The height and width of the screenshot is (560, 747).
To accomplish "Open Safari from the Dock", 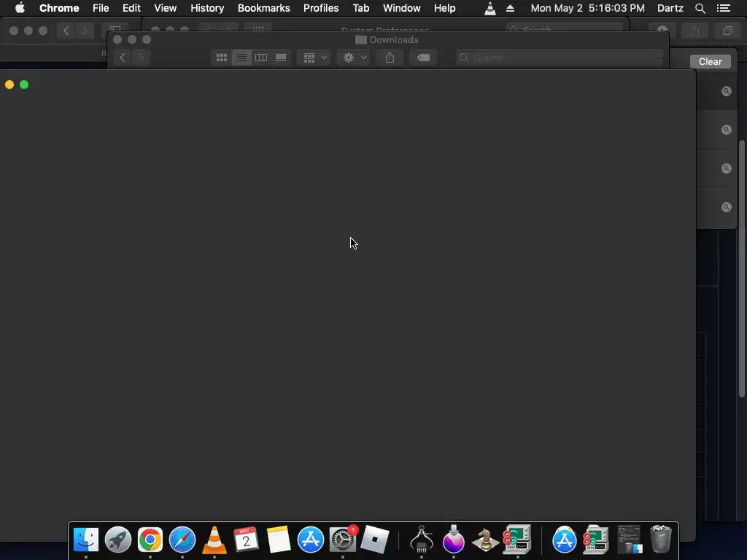I will [x=182, y=540].
